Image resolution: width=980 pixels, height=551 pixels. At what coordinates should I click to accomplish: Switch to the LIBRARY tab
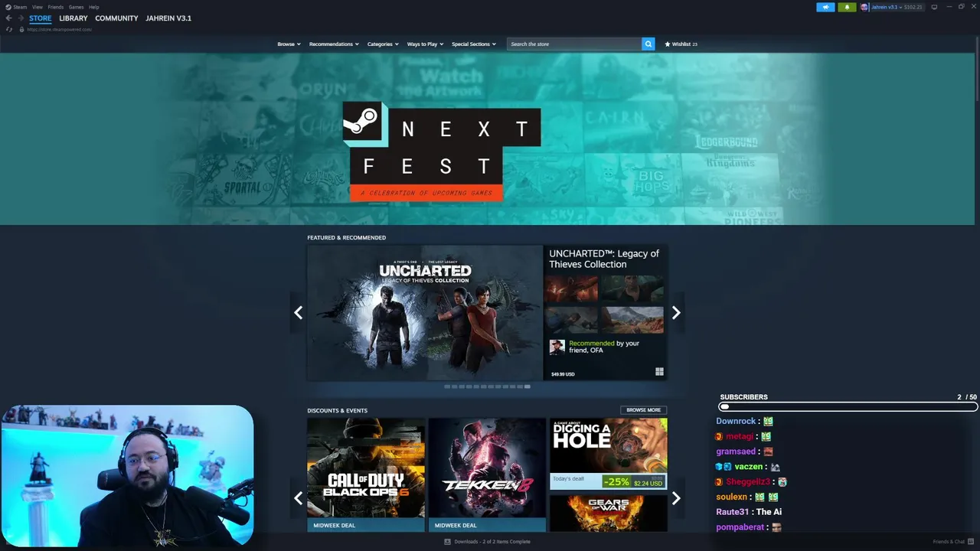pyautogui.click(x=73, y=18)
